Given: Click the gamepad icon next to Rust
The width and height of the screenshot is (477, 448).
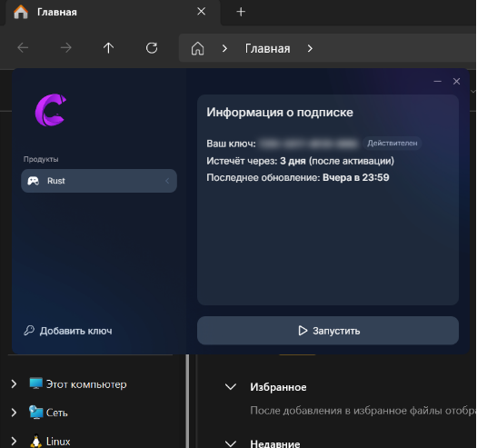Looking at the screenshot, I should point(33,181).
